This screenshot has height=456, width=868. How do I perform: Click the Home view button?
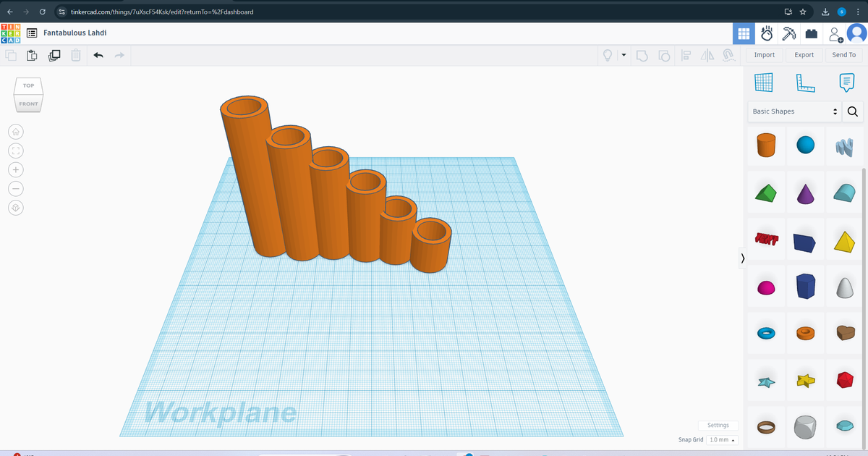point(16,132)
